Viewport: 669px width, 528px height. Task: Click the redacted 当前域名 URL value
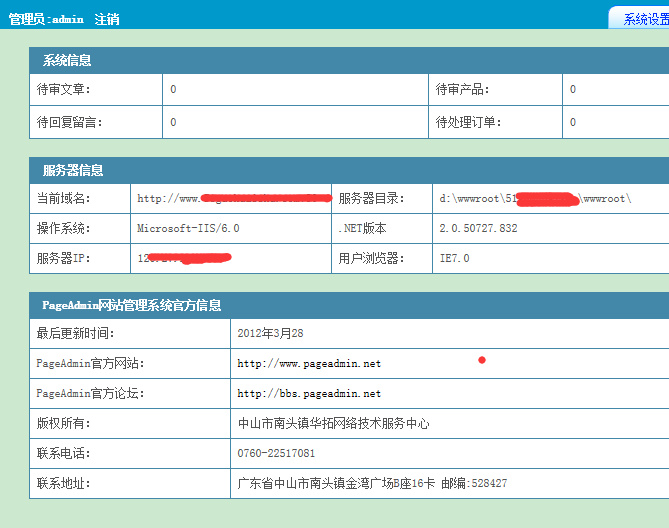(x=234, y=198)
